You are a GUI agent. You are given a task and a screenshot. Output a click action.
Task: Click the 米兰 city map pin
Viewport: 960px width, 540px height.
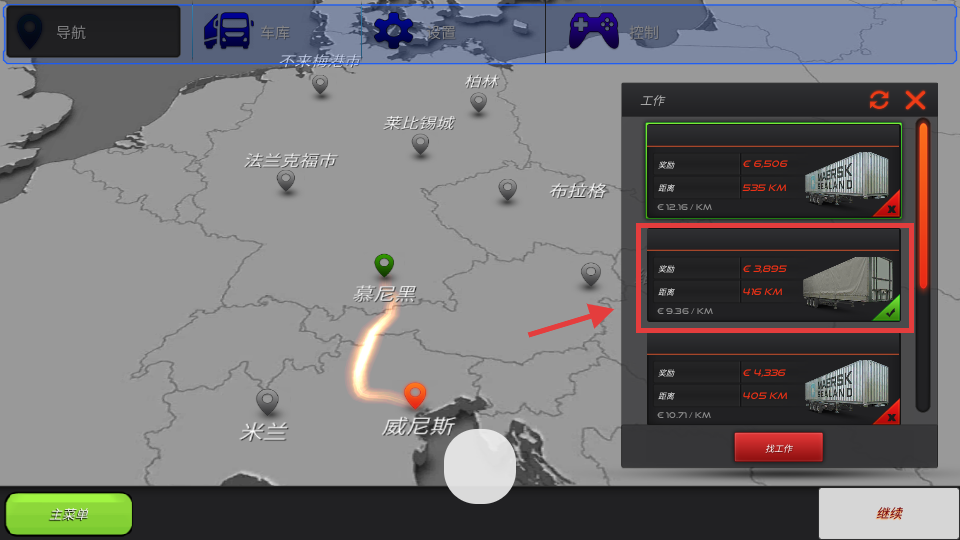coord(267,401)
